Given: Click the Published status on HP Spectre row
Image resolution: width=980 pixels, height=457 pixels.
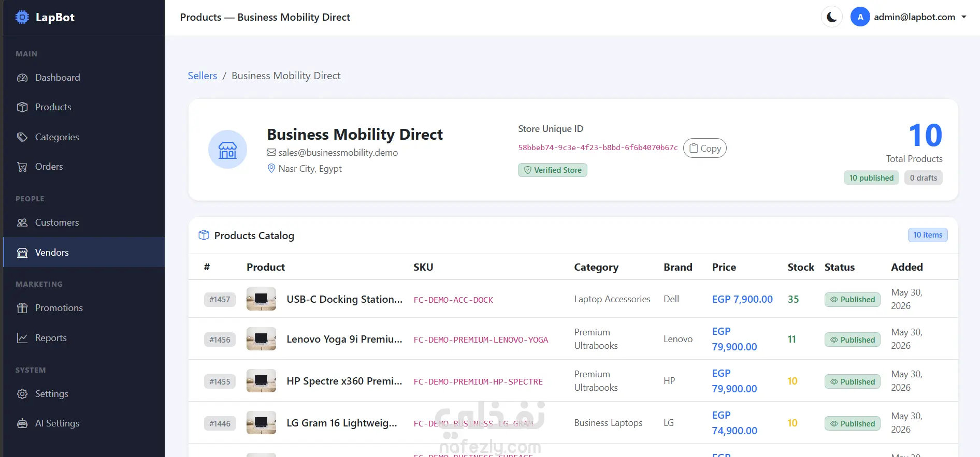Looking at the screenshot, I should pyautogui.click(x=852, y=382).
